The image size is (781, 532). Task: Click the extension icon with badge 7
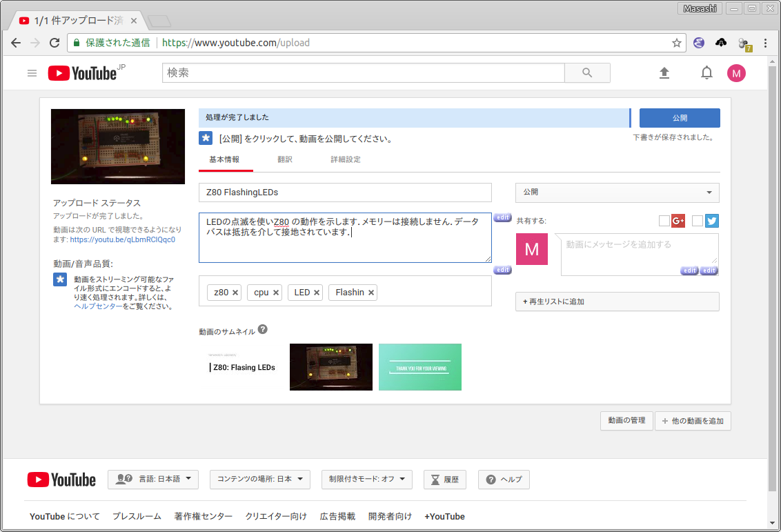(x=744, y=44)
